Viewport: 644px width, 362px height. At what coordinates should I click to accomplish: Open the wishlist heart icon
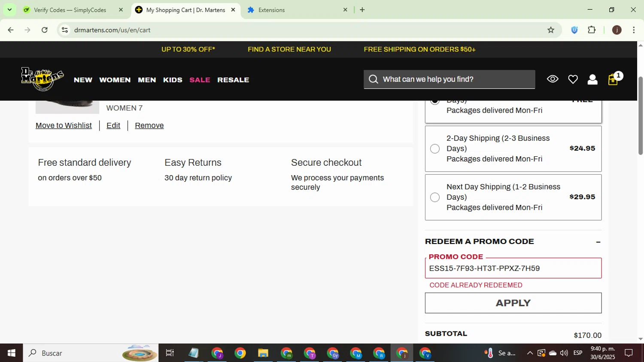pos(573,79)
